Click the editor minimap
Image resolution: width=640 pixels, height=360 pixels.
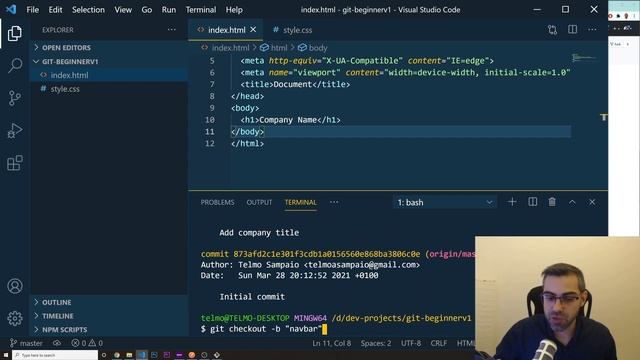pos(584,58)
